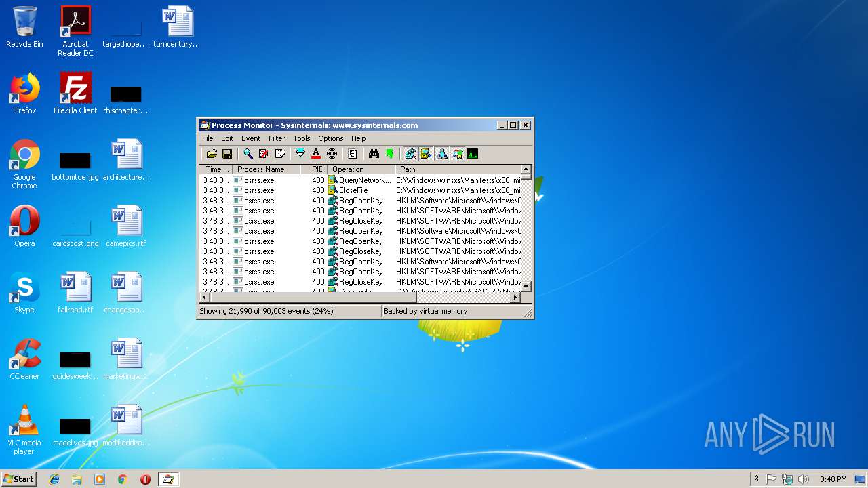Toggle Autoscroll in the Process Monitor toolbar
Image resolution: width=868 pixels, height=488 pixels.
point(264,154)
